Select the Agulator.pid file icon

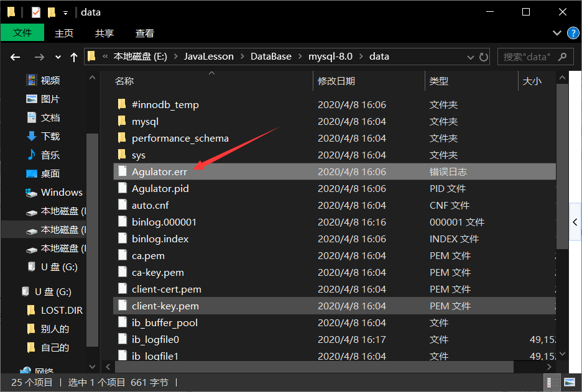pos(122,188)
